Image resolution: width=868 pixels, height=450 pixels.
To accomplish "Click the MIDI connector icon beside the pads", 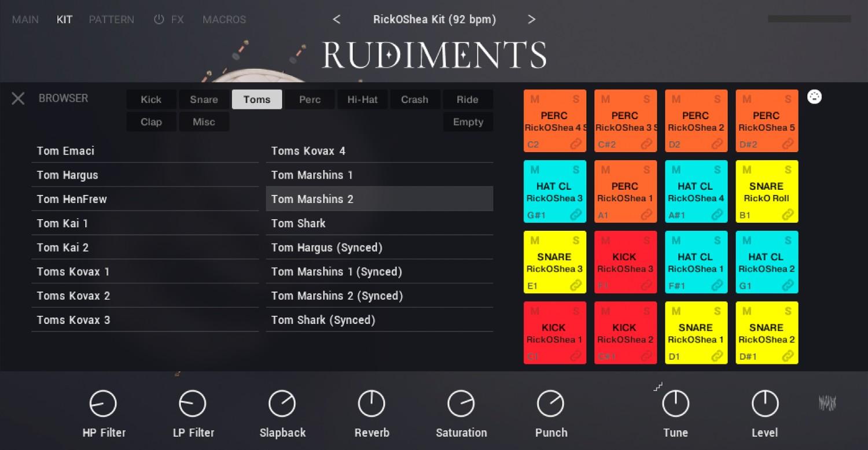I will (x=814, y=97).
